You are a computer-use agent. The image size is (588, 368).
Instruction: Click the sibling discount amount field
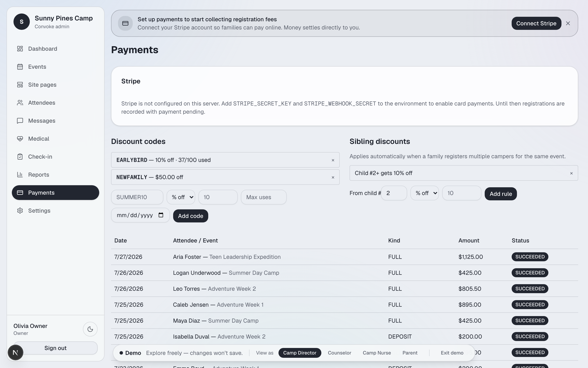462,193
